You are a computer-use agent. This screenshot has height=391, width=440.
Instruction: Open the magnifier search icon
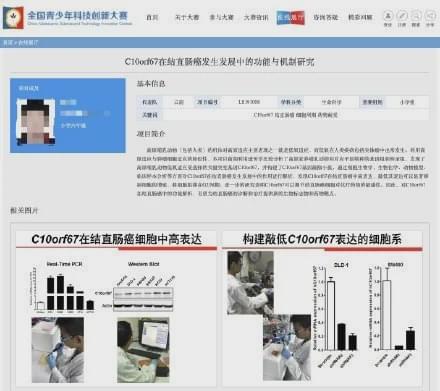click(416, 16)
